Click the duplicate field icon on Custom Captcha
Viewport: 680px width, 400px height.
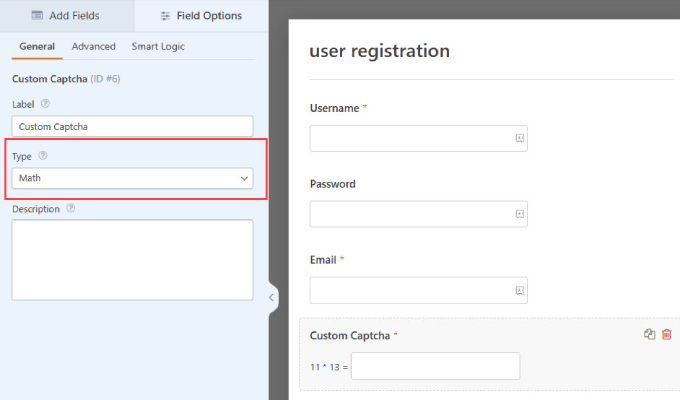tap(649, 335)
